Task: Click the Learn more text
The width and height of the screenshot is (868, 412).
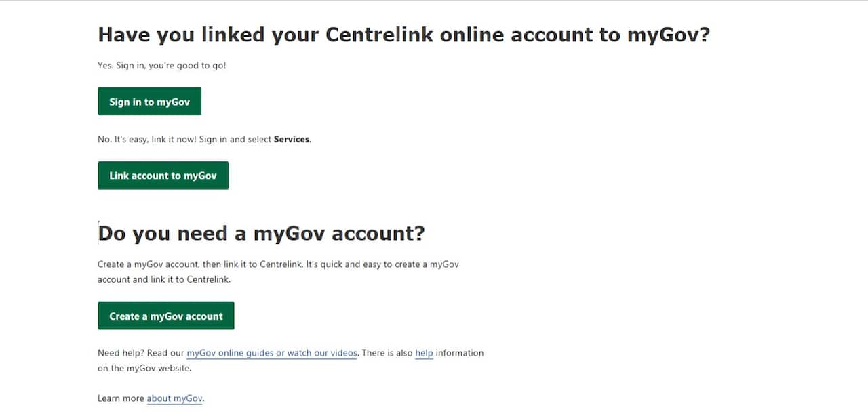Action: click(121, 398)
